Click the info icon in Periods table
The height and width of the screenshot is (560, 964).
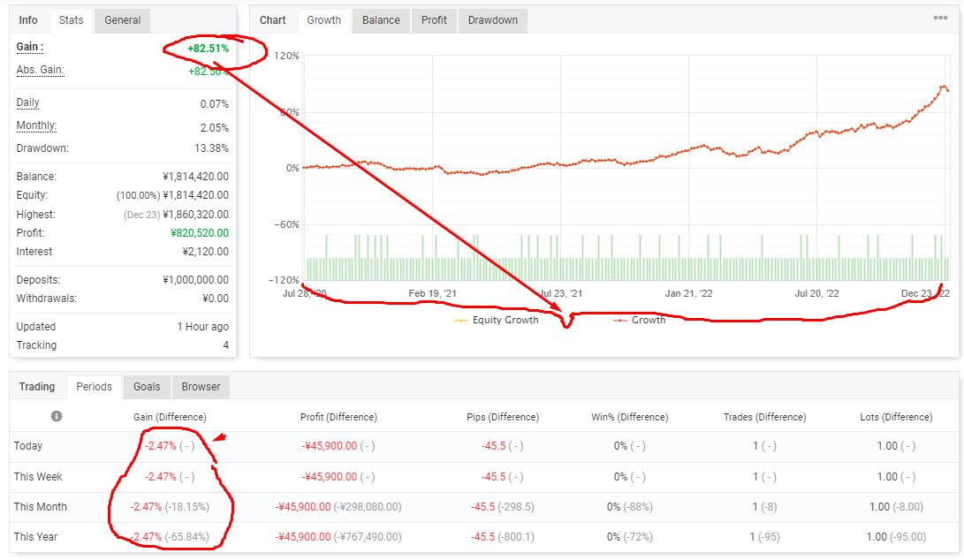coord(56,416)
